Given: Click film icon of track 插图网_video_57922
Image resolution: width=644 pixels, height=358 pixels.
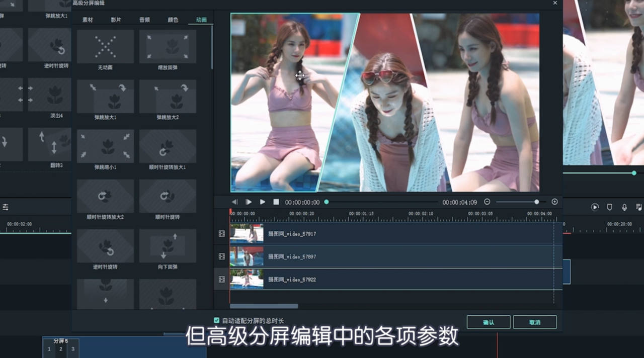Looking at the screenshot, I should tap(221, 279).
